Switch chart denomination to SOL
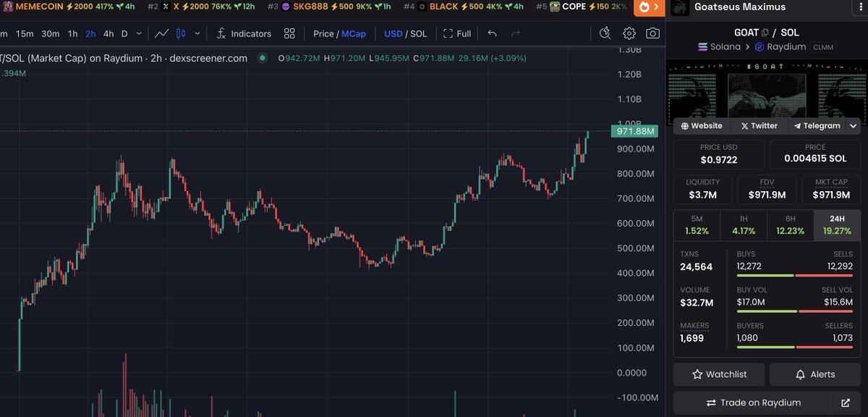The height and width of the screenshot is (417, 868). click(x=419, y=33)
